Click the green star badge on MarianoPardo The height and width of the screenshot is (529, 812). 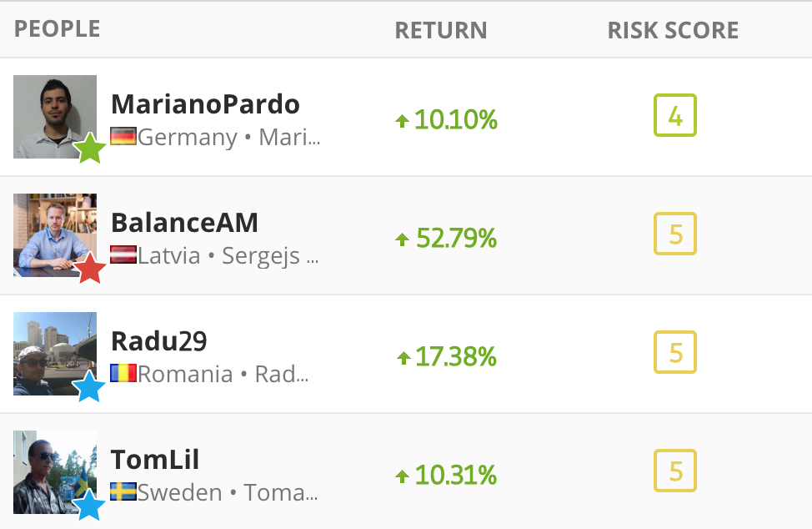[x=89, y=149]
